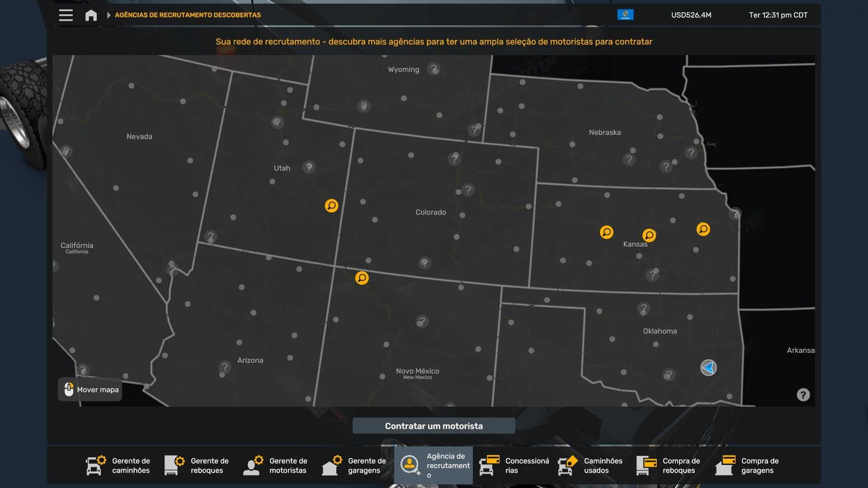This screenshot has width=868, height=488.
Task: Open Caminhões usados tab
Action: pos(590,465)
